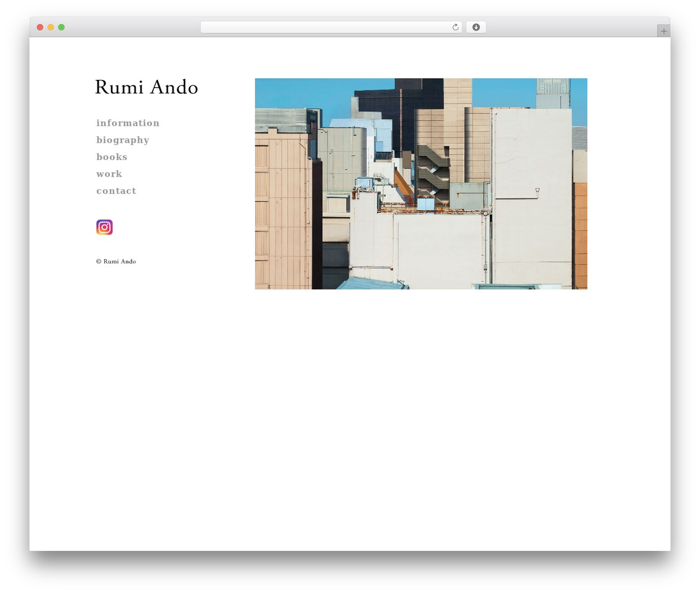Click the downloads arrow icon
The image size is (700, 593).
pyautogui.click(x=476, y=27)
